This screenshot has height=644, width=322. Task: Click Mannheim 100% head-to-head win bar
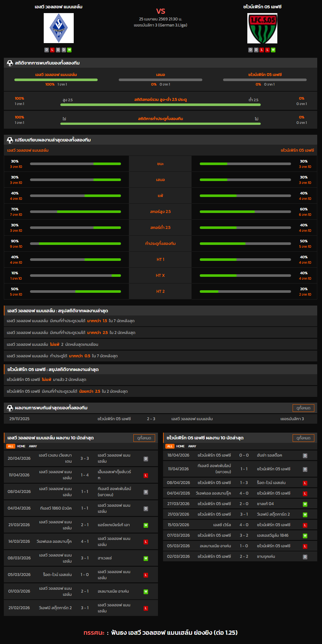click(56, 80)
